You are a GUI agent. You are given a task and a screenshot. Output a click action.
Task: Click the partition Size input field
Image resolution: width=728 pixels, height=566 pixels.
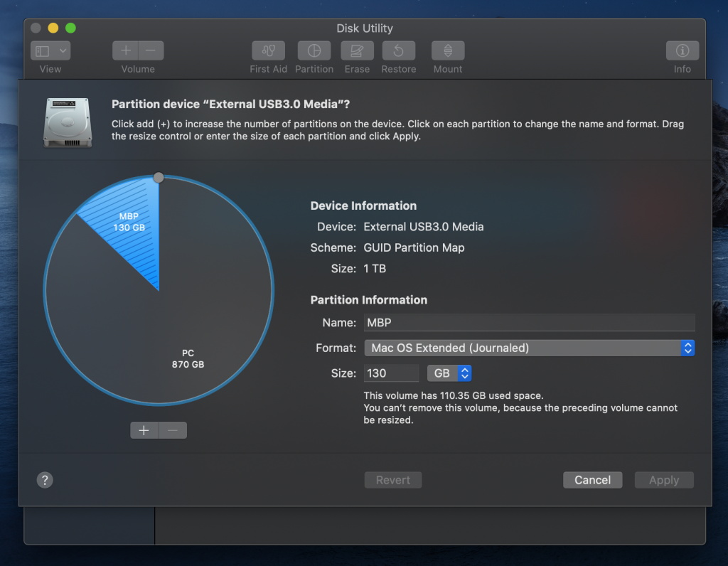coord(391,373)
